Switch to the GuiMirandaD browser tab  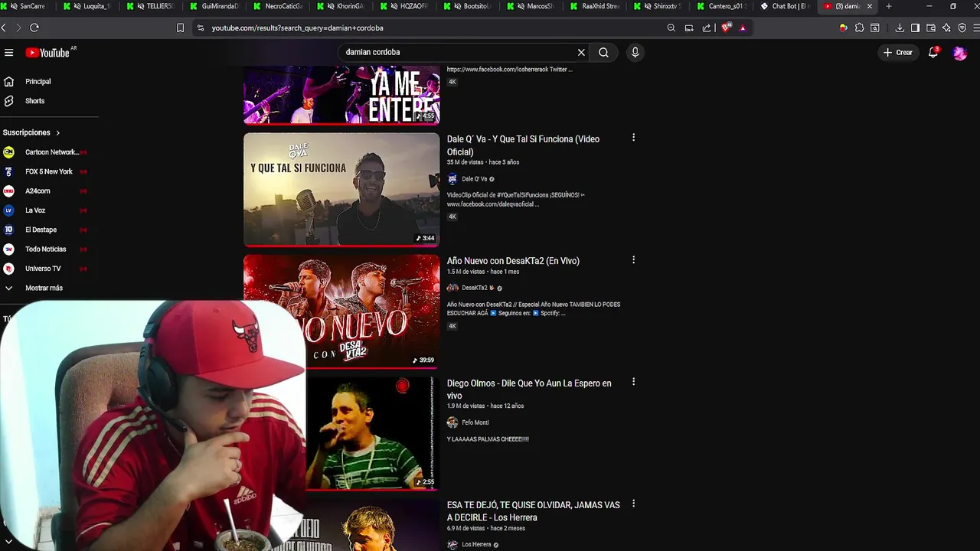(214, 6)
